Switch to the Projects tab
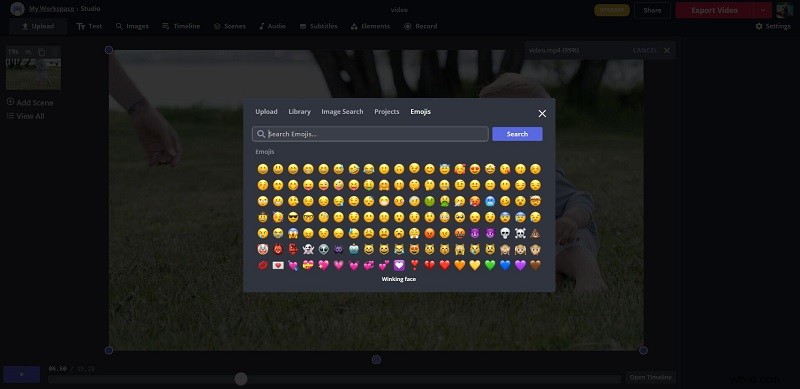 387,112
